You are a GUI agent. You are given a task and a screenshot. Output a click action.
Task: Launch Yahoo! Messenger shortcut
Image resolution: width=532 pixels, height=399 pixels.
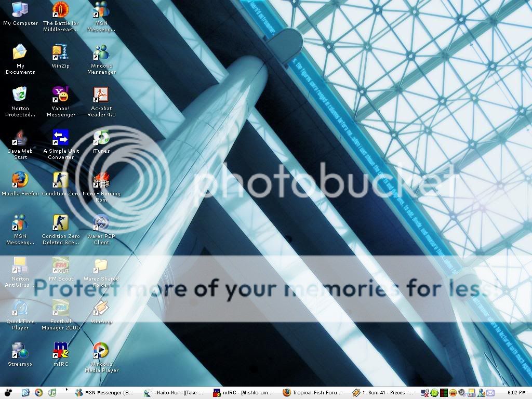(61, 95)
